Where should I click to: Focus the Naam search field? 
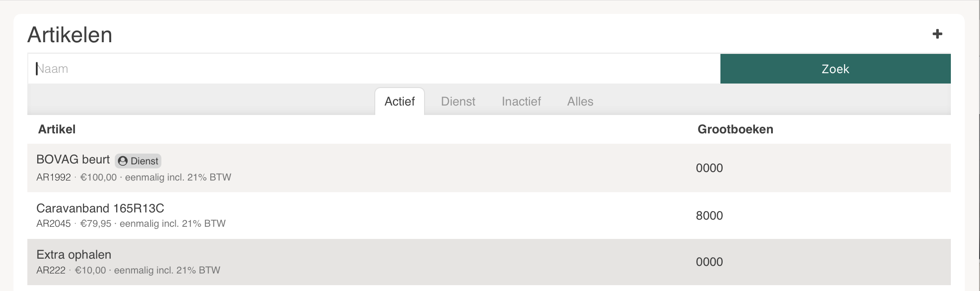tap(374, 69)
